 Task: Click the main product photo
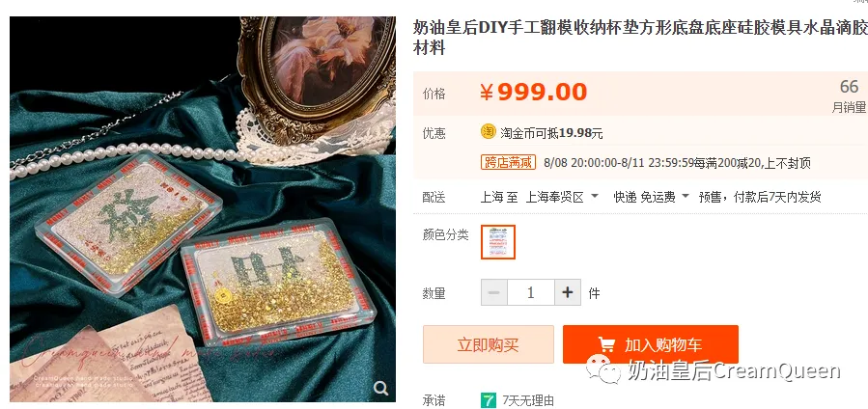point(203,209)
